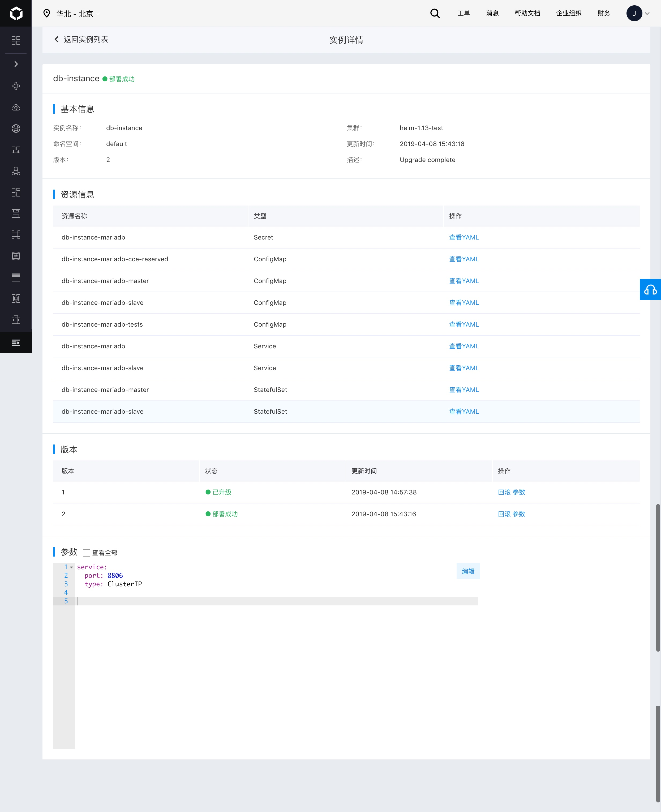Click 回滚 for version 2

pos(504,514)
